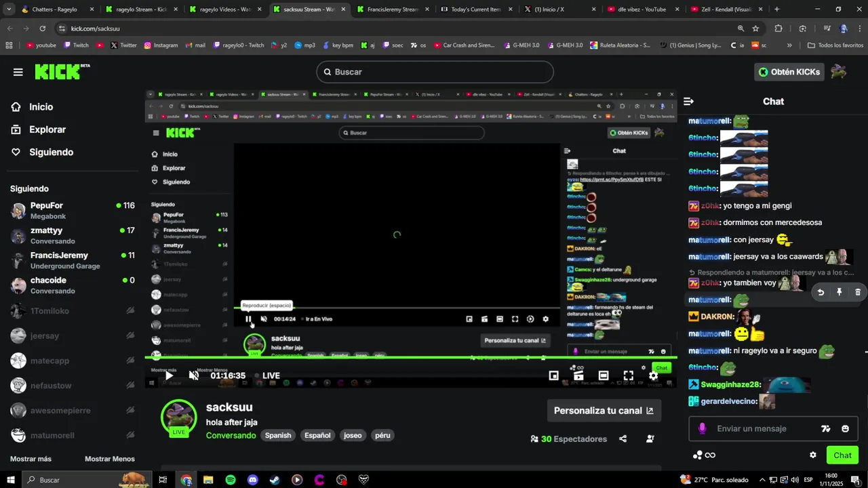Open the youtube bookmark
The image size is (868, 488).
tap(41, 45)
